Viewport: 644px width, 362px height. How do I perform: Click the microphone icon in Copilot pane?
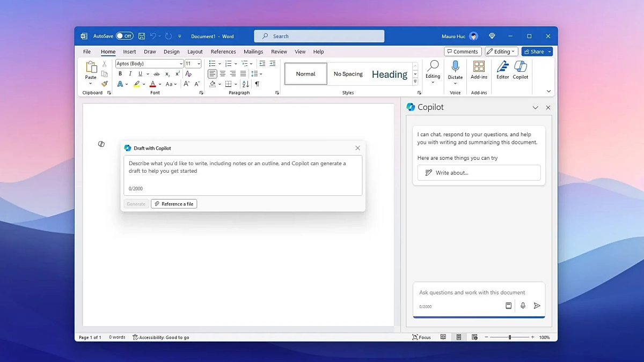point(523,306)
